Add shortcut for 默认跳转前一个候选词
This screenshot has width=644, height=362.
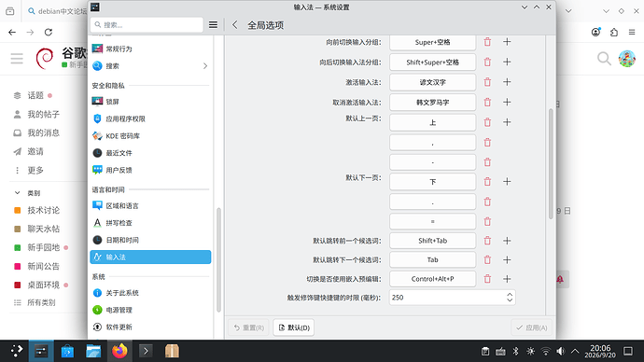507,241
